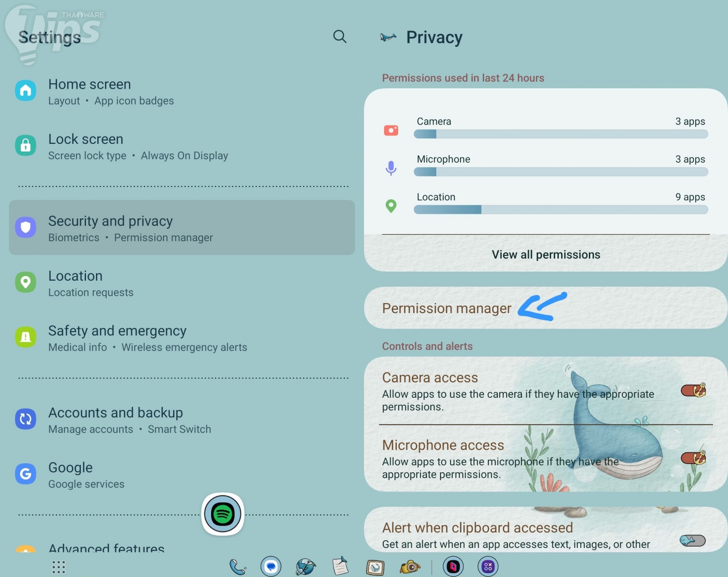This screenshot has width=728, height=577.
Task: Click the Microphone label in permissions usage
Action: [444, 159]
